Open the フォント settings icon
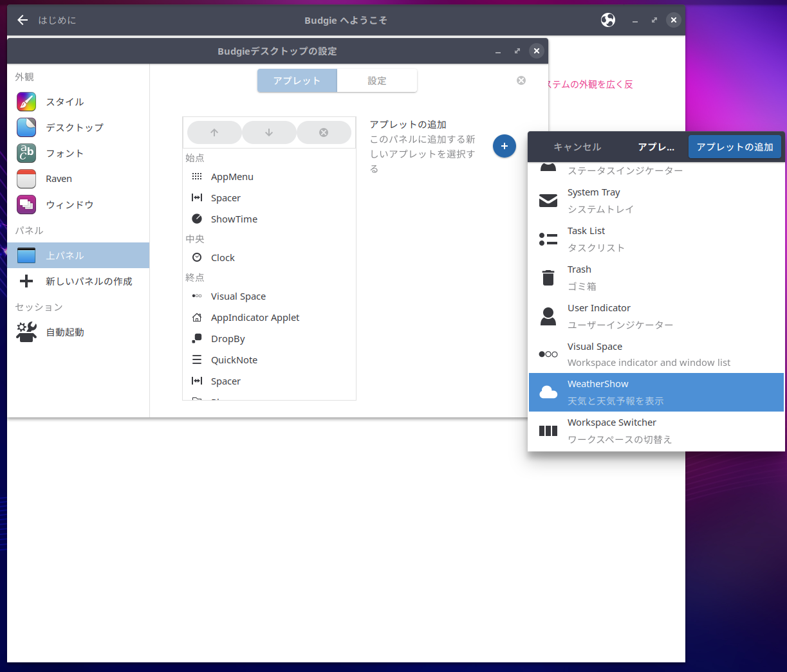 coord(26,153)
